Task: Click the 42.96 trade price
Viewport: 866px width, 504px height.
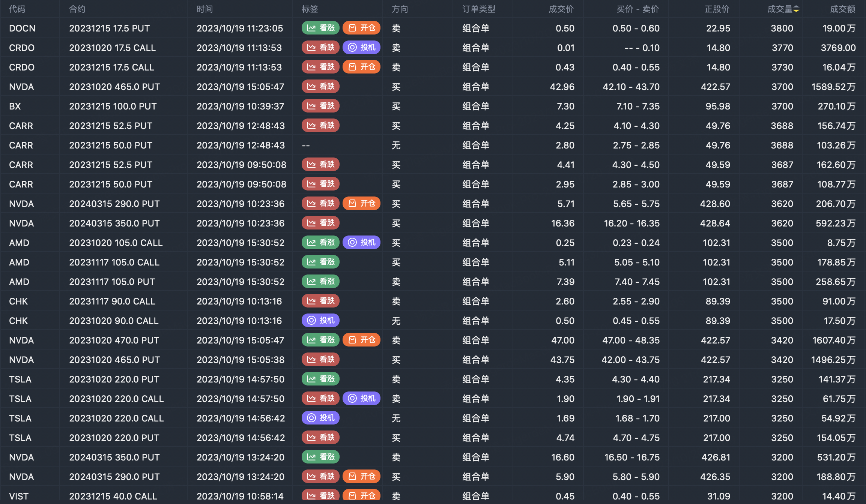Action: click(562, 87)
